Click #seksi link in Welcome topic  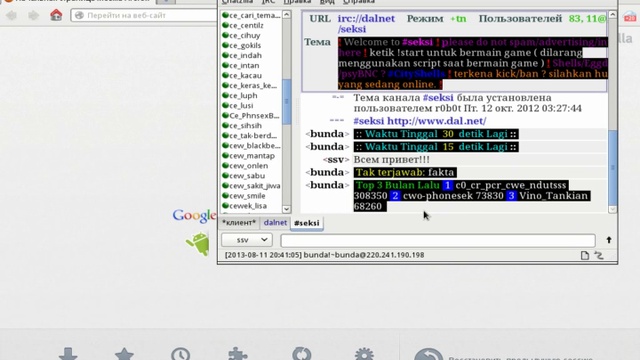coord(417,42)
